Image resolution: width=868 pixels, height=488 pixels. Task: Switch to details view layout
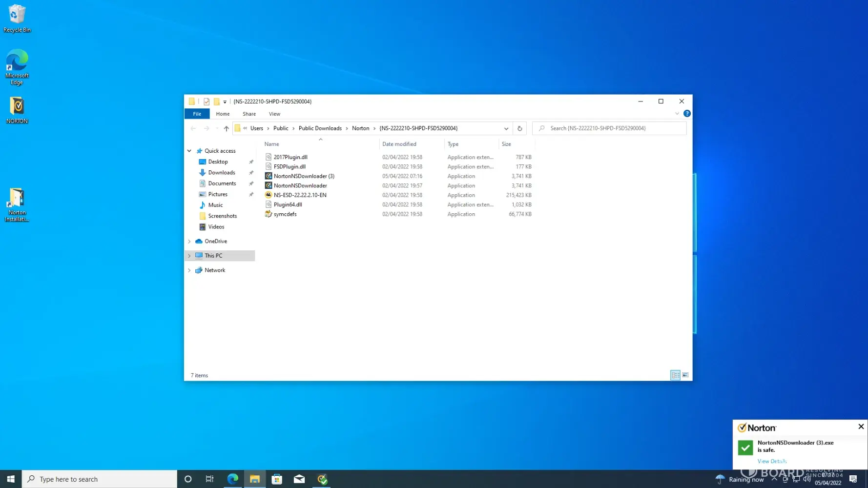pos(675,375)
